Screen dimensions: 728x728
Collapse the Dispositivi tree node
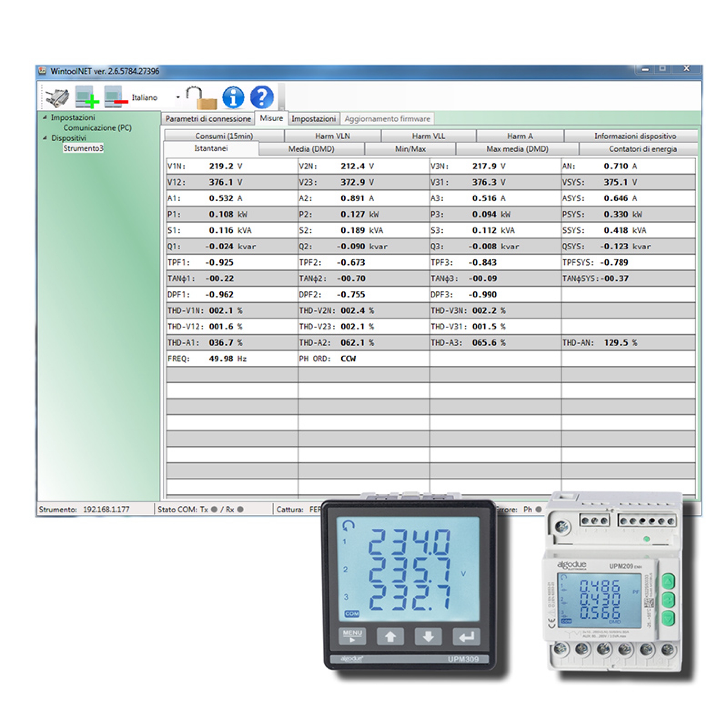(x=45, y=138)
